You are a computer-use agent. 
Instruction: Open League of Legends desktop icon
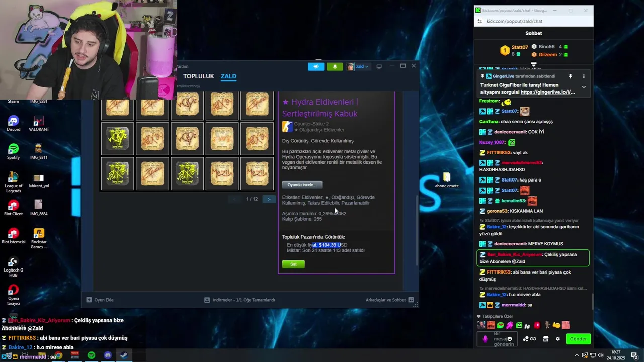pyautogui.click(x=14, y=182)
